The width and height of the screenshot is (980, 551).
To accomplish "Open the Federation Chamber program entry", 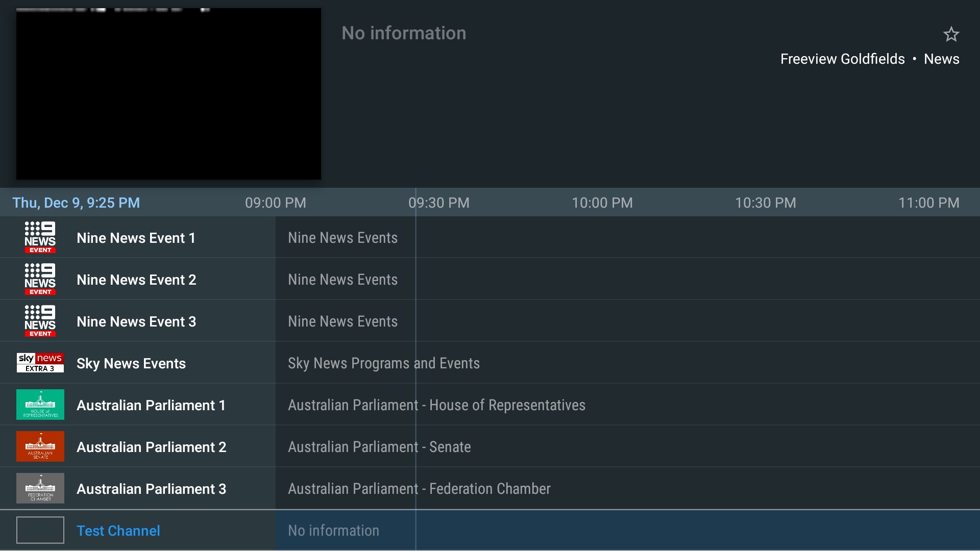I will click(419, 489).
